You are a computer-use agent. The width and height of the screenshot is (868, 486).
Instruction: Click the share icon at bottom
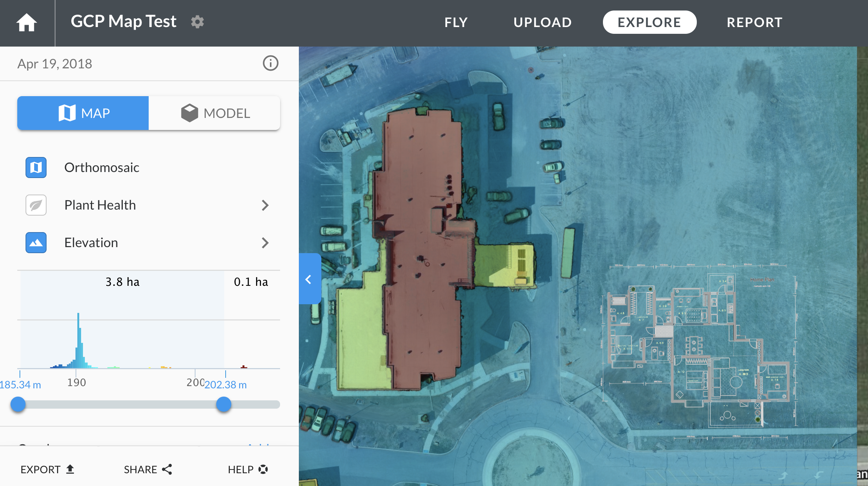pyautogui.click(x=167, y=469)
